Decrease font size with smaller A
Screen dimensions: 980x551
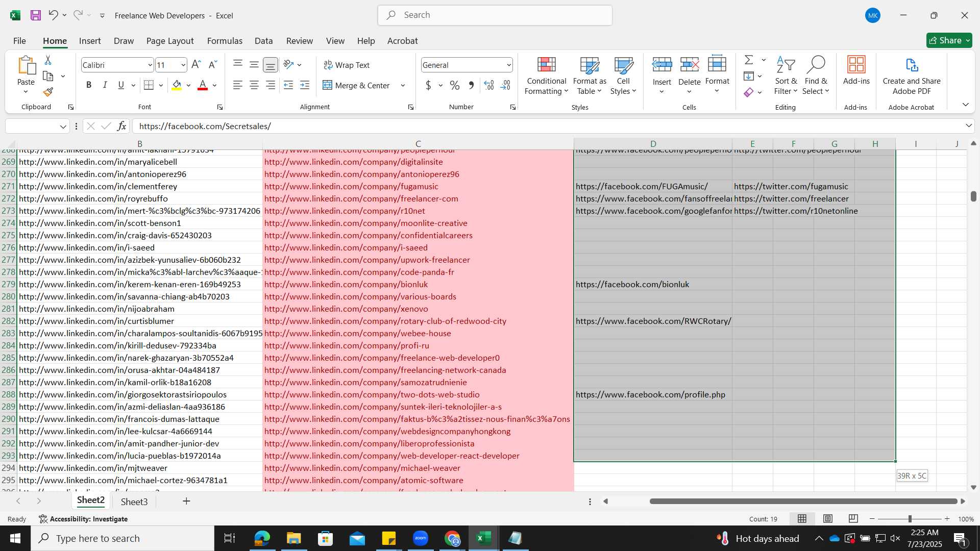(x=213, y=65)
